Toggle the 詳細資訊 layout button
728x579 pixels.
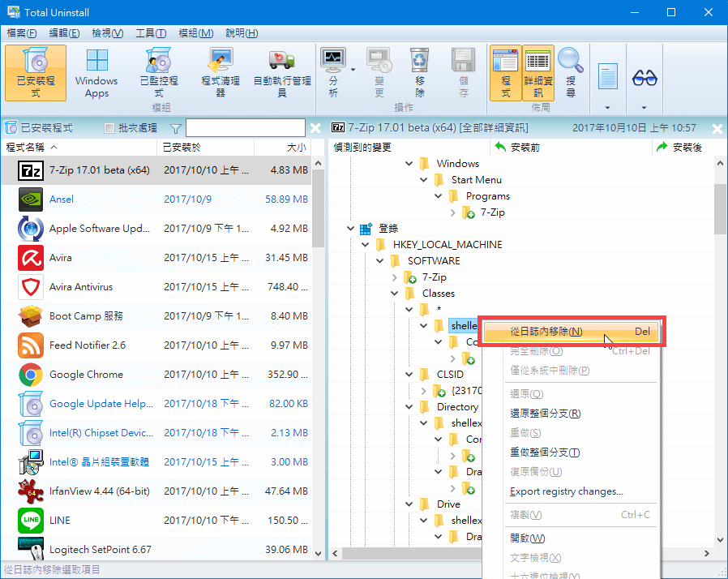pyautogui.click(x=537, y=72)
